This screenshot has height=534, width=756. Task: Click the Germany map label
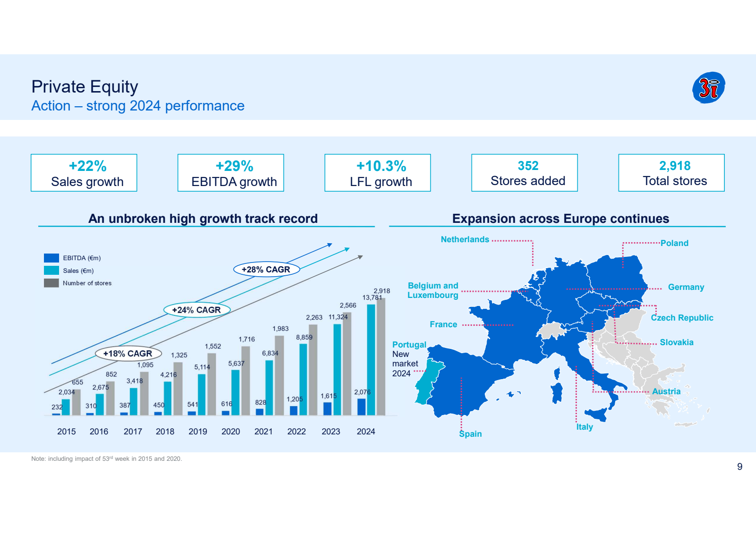point(686,287)
